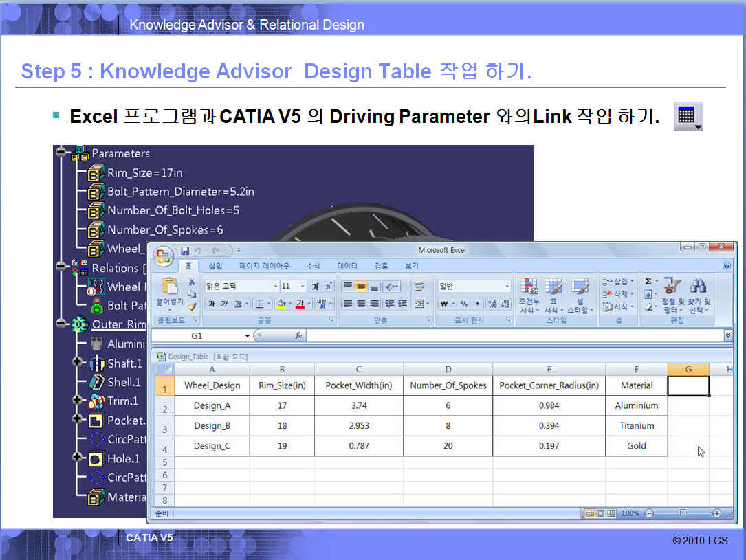Toggle center alignment in the ribbon

pos(361,304)
